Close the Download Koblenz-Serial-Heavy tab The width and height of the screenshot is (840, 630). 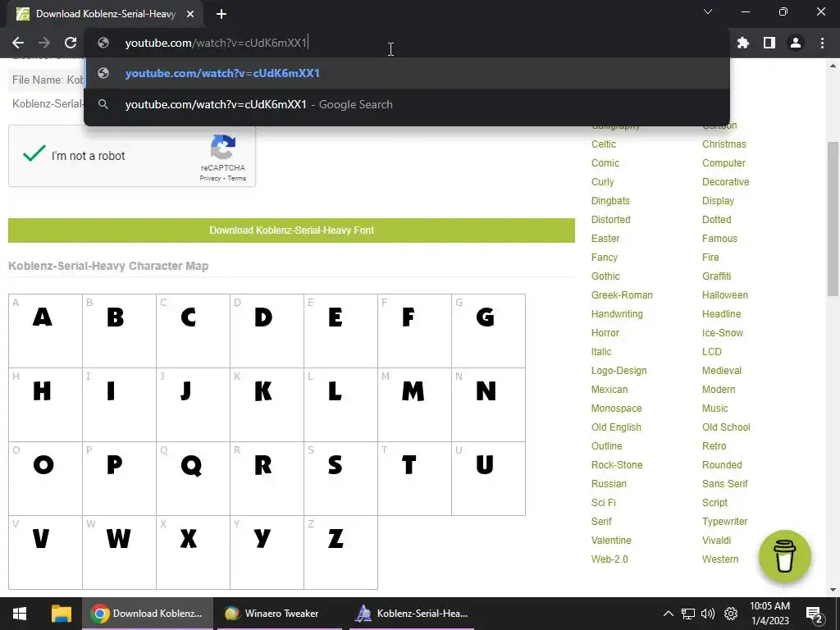tap(190, 14)
